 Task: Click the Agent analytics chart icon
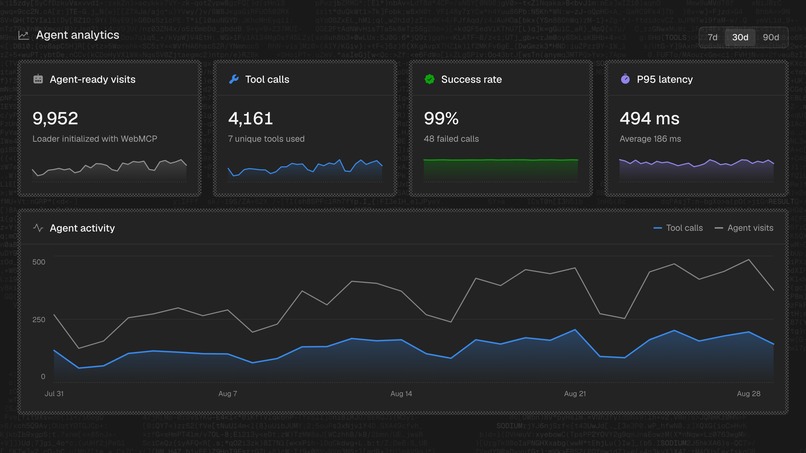tap(23, 35)
